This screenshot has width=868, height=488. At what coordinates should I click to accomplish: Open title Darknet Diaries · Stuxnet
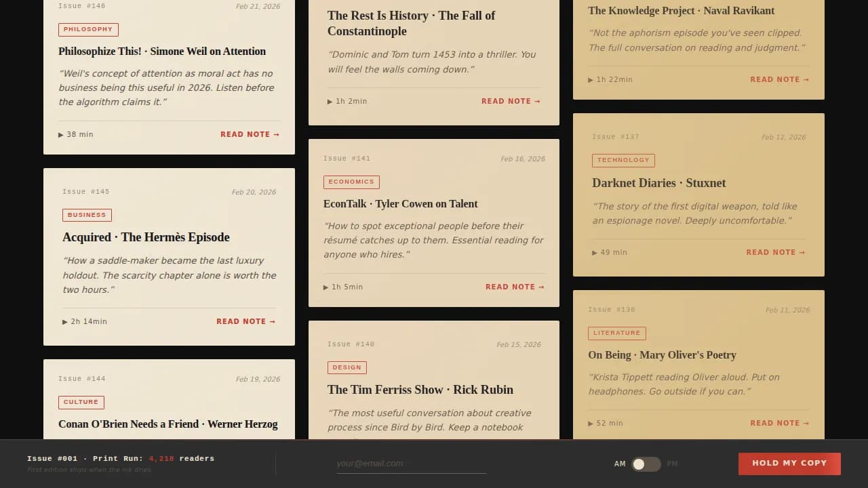pyautogui.click(x=659, y=183)
